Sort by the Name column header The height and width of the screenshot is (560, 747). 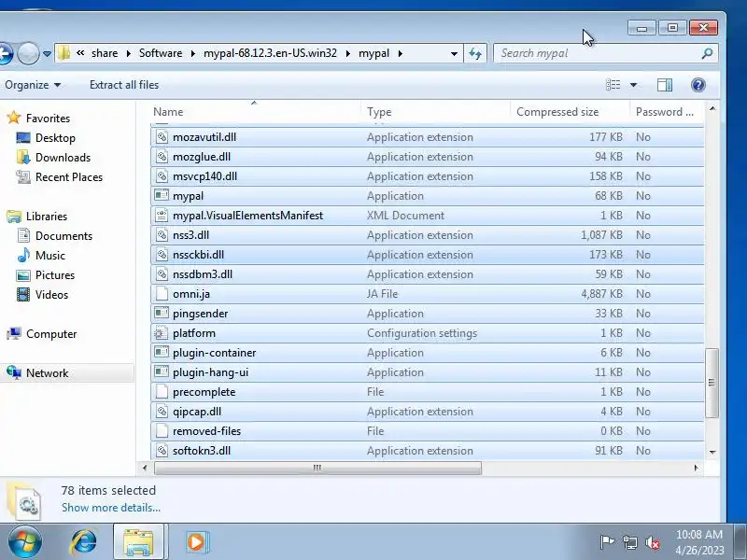(255, 112)
